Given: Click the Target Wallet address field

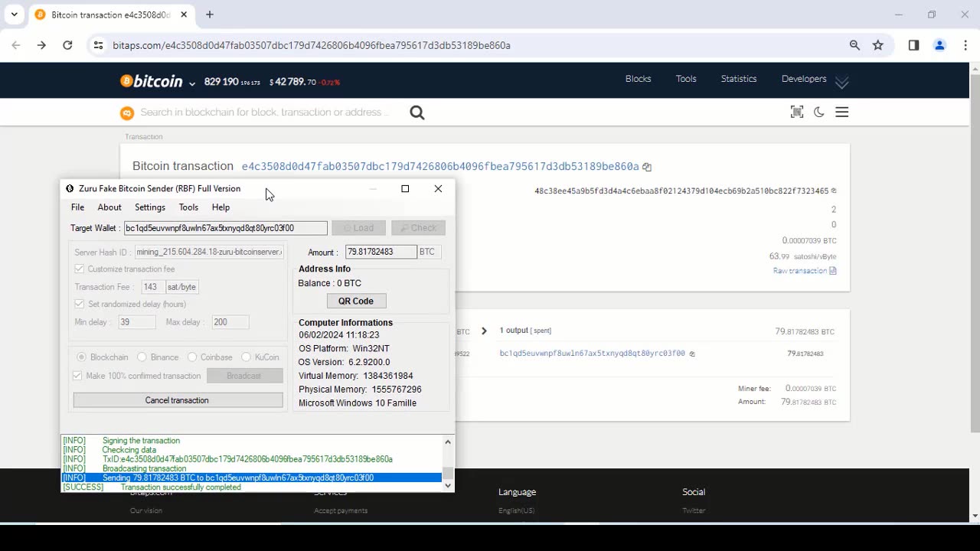Looking at the screenshot, I should click(x=225, y=228).
